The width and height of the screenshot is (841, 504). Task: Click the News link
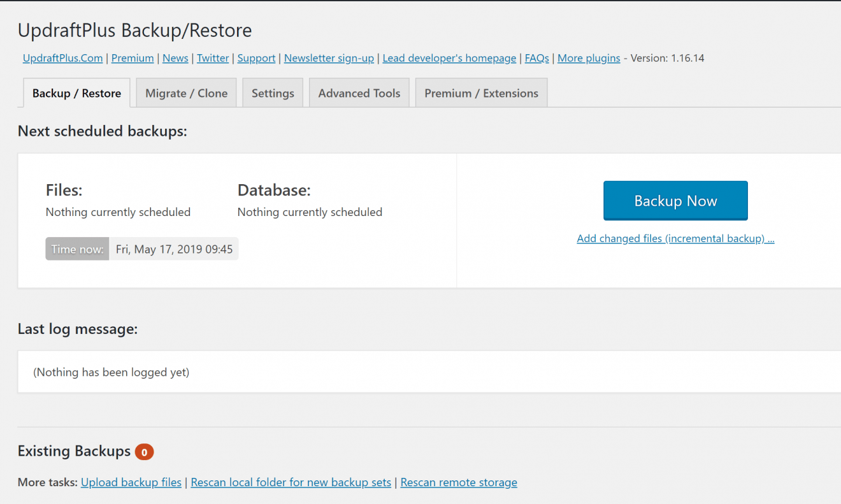175,58
